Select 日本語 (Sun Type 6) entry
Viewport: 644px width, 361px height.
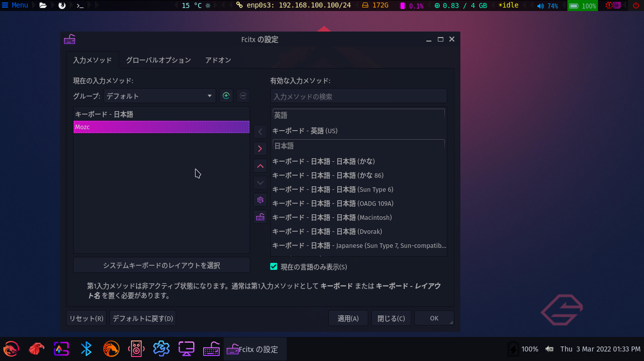click(359, 189)
